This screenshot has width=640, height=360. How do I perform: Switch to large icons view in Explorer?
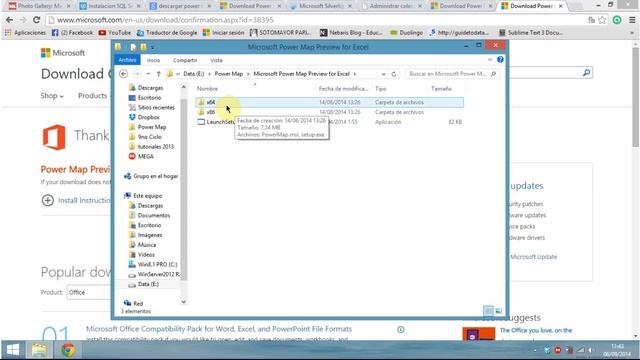point(499,311)
